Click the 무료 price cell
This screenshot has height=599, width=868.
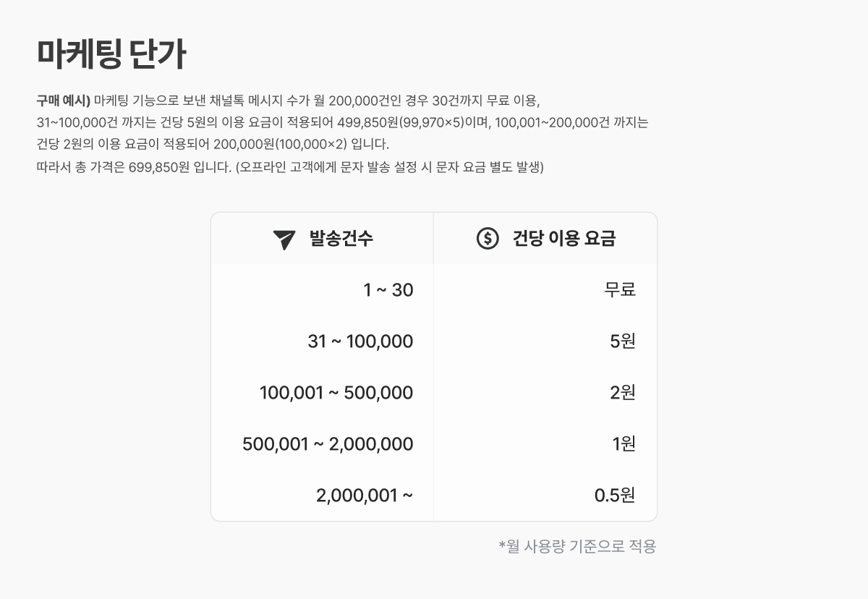point(620,290)
